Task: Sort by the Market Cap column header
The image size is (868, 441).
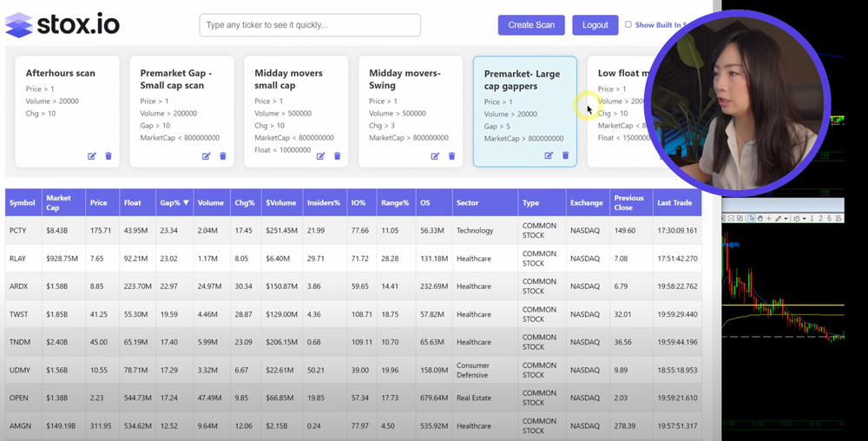Action: (63, 202)
